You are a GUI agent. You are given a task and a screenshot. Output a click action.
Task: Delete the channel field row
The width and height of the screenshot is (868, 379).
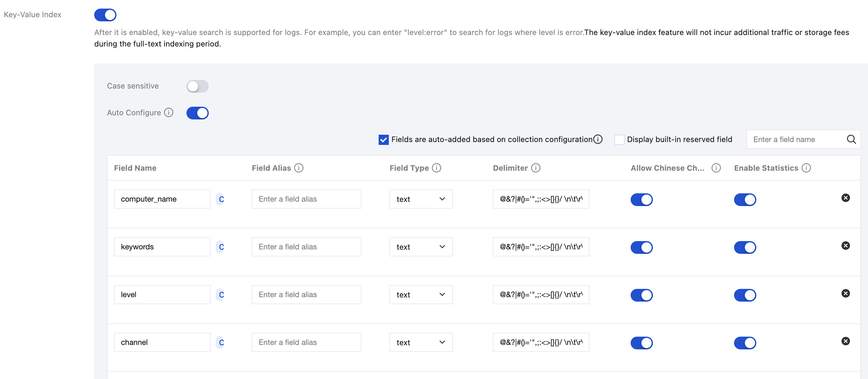(x=845, y=341)
